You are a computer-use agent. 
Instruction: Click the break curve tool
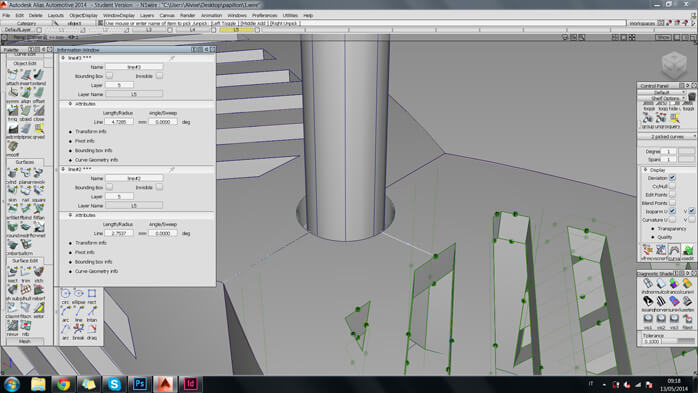78,329
